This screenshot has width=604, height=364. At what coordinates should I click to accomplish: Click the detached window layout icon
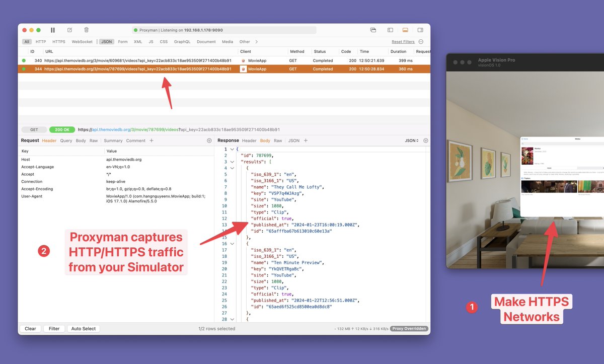tap(373, 30)
